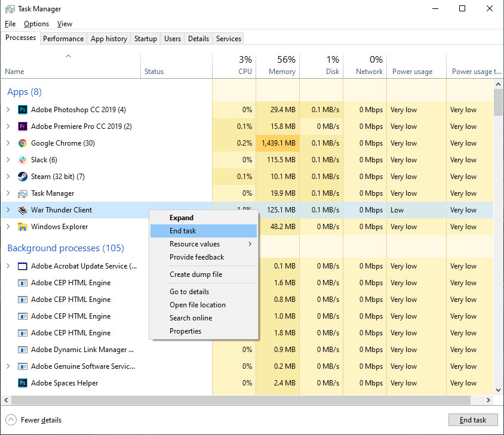This screenshot has width=504, height=435.
Task: Choose End task in context menu
Action: click(204, 231)
